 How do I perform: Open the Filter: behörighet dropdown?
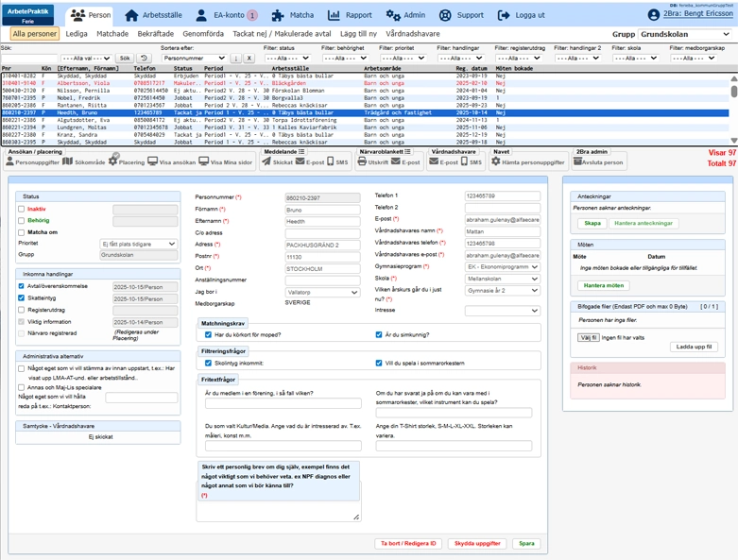(345, 59)
